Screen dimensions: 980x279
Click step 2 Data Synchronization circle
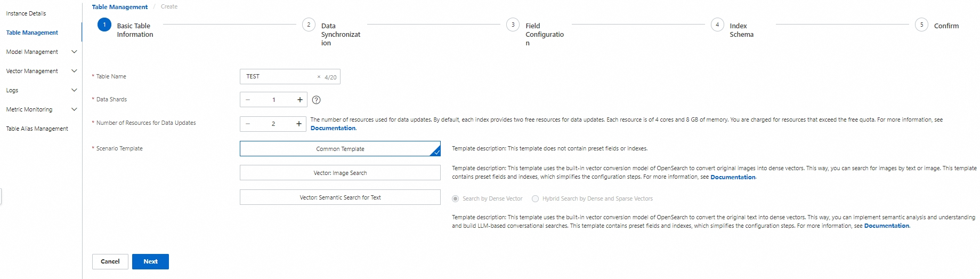309,25
